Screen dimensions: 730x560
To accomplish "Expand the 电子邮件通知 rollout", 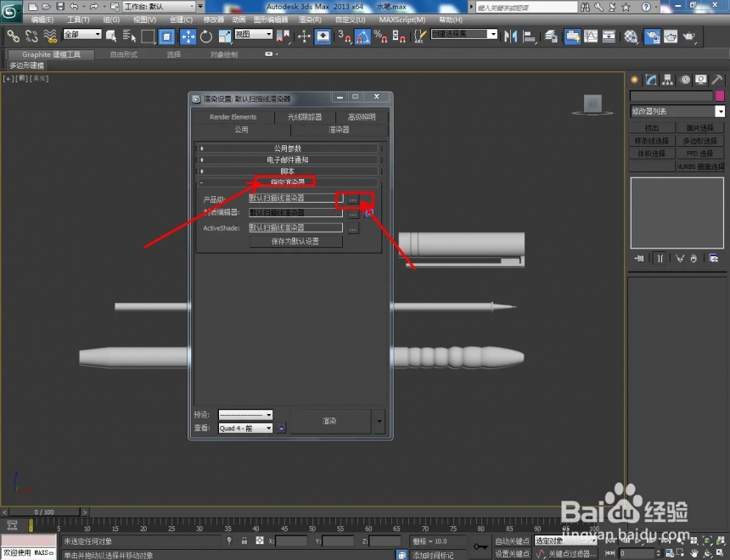I will (288, 160).
